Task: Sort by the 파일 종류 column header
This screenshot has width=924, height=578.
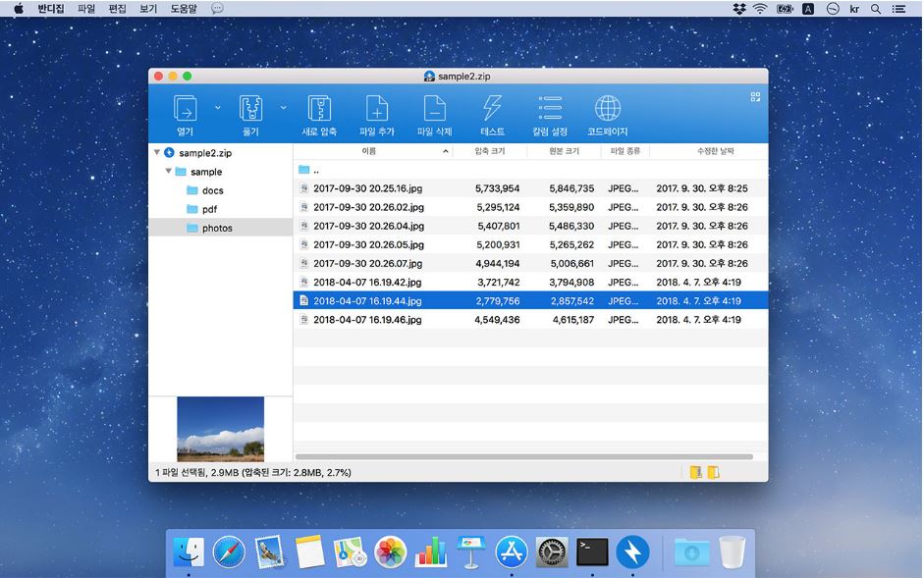Action: pos(625,151)
